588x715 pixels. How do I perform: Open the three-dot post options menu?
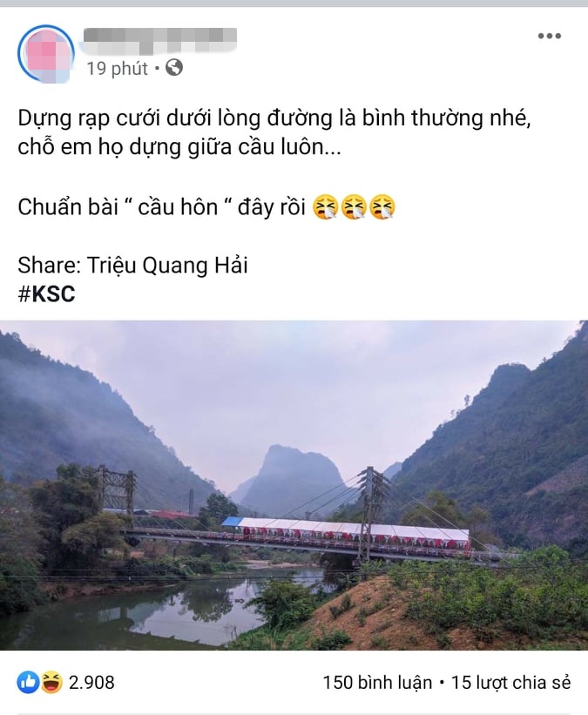[x=549, y=36]
